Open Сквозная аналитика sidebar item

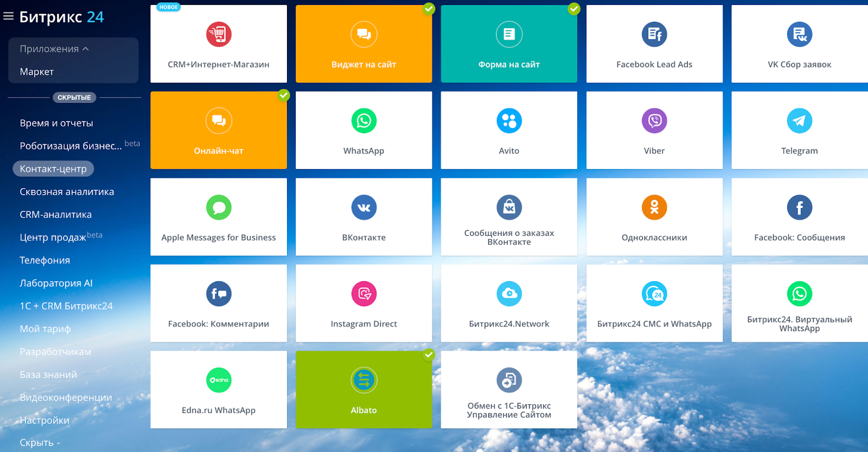[67, 192]
